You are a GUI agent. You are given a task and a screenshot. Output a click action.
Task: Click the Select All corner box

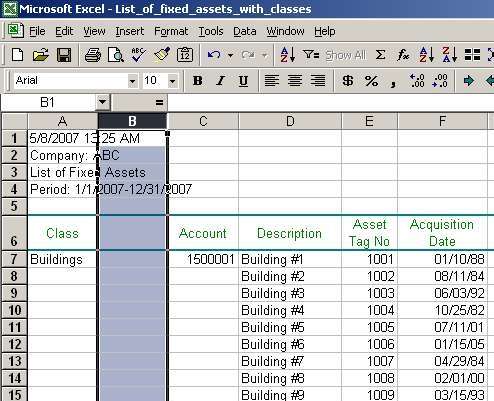[14, 121]
